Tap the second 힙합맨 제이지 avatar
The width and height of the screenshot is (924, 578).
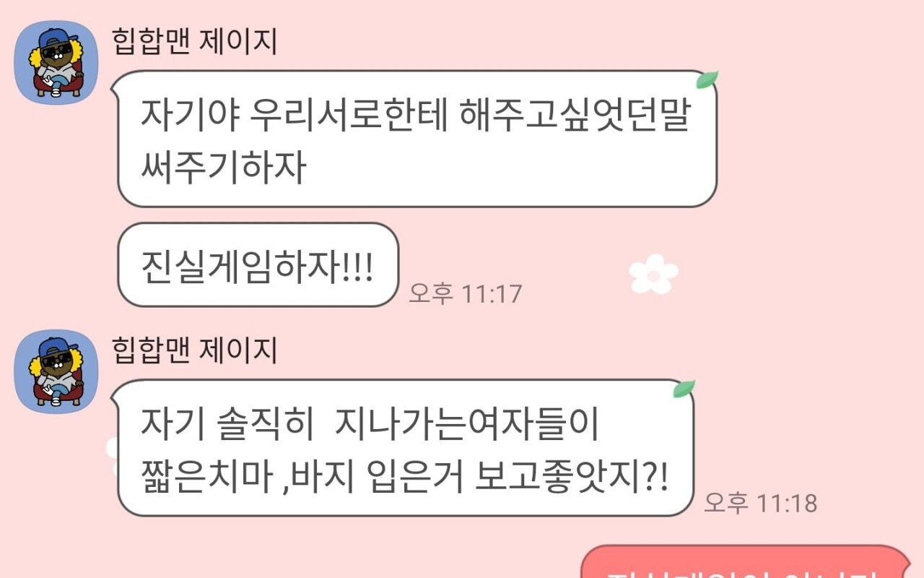tap(56, 371)
